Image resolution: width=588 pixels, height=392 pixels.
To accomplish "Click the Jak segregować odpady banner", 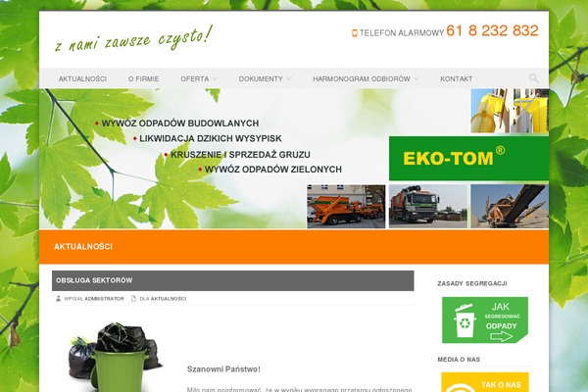I will click(x=485, y=320).
